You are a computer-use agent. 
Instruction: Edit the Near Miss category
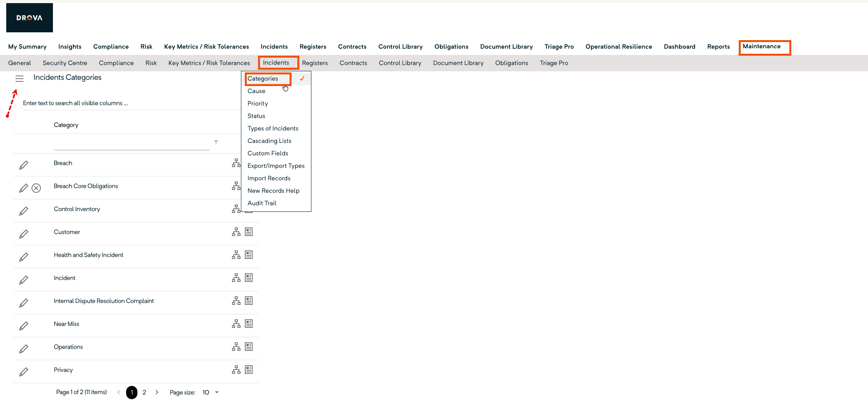pyautogui.click(x=24, y=326)
